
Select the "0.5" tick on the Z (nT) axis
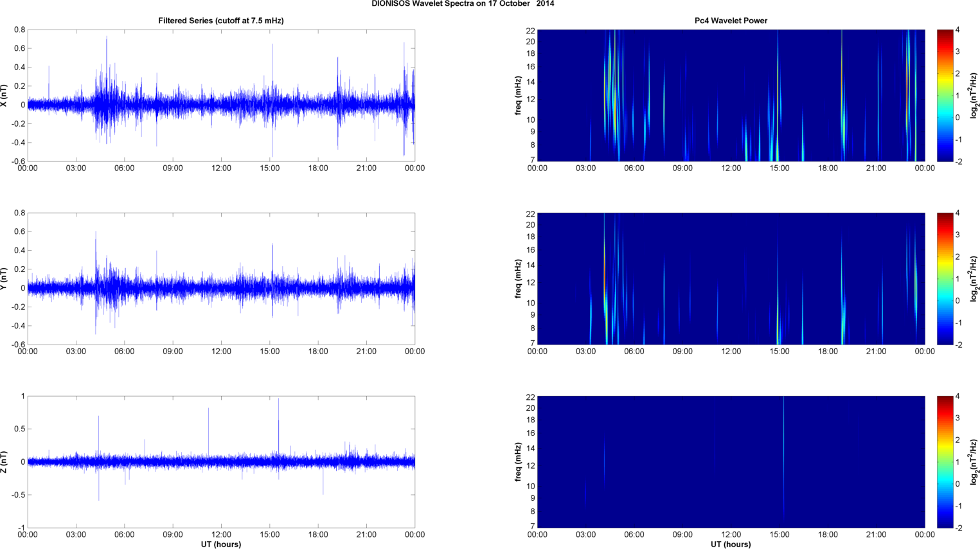(19, 429)
